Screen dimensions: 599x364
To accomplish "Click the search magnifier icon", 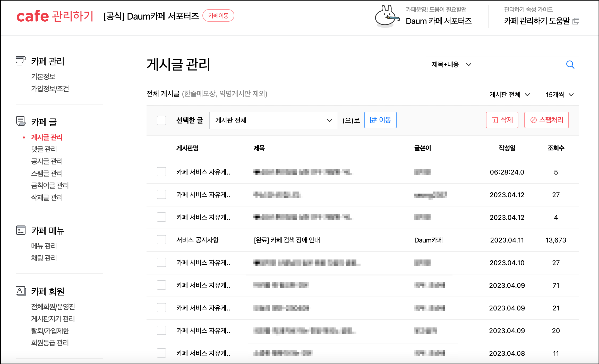I will [x=570, y=65].
